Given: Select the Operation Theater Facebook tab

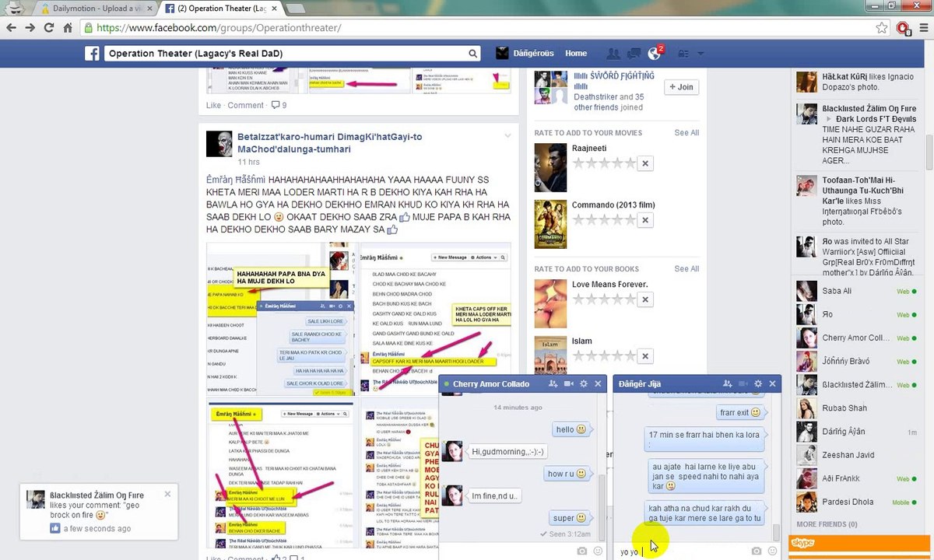Looking at the screenshot, I should point(219,9).
